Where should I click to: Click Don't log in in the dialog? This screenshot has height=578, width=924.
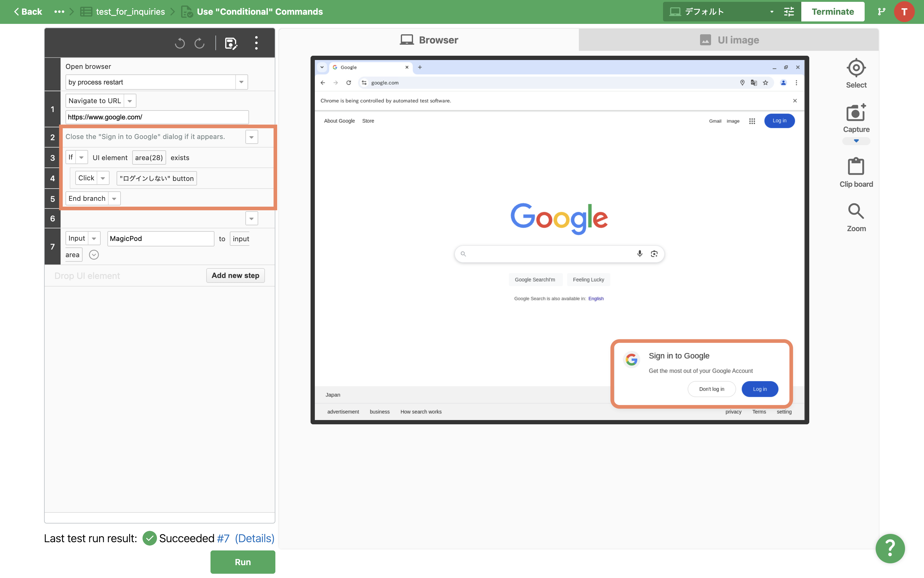[x=711, y=389]
